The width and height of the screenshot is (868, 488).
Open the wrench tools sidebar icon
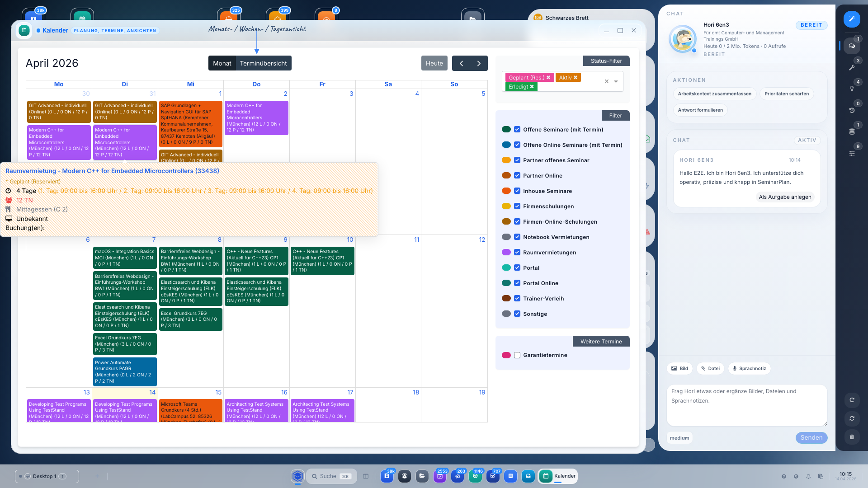(x=852, y=67)
